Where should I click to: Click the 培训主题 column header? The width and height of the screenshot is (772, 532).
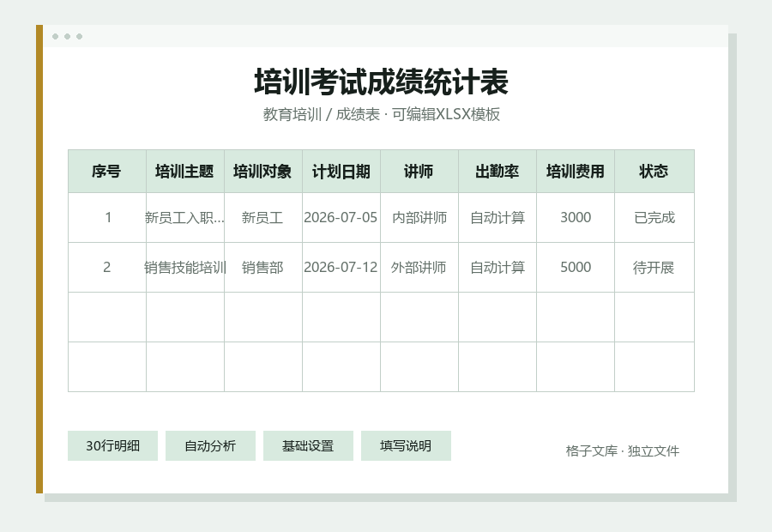(x=185, y=172)
